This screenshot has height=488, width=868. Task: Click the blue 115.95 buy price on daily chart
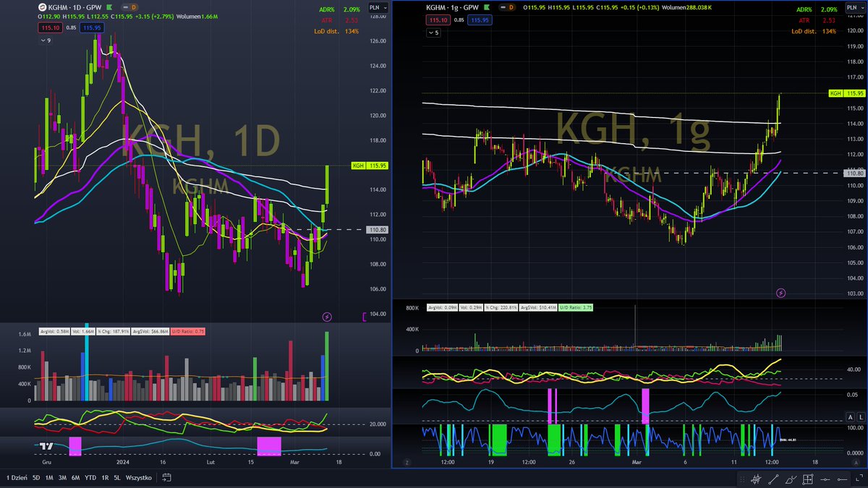click(92, 27)
